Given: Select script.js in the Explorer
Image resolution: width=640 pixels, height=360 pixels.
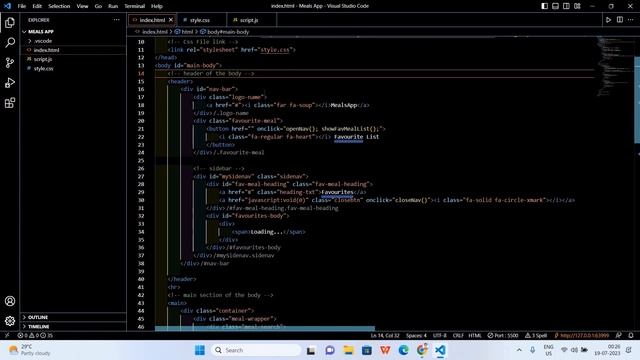Looking at the screenshot, I should pyautogui.click(x=43, y=59).
